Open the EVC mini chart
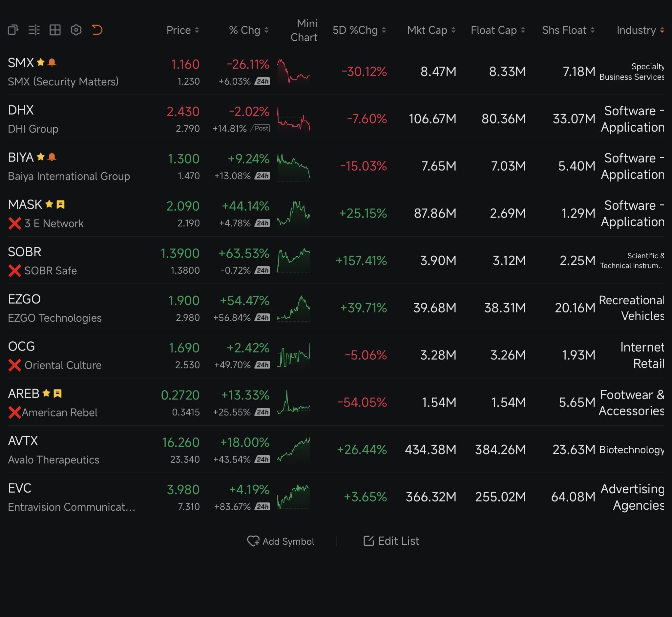 pos(294,497)
